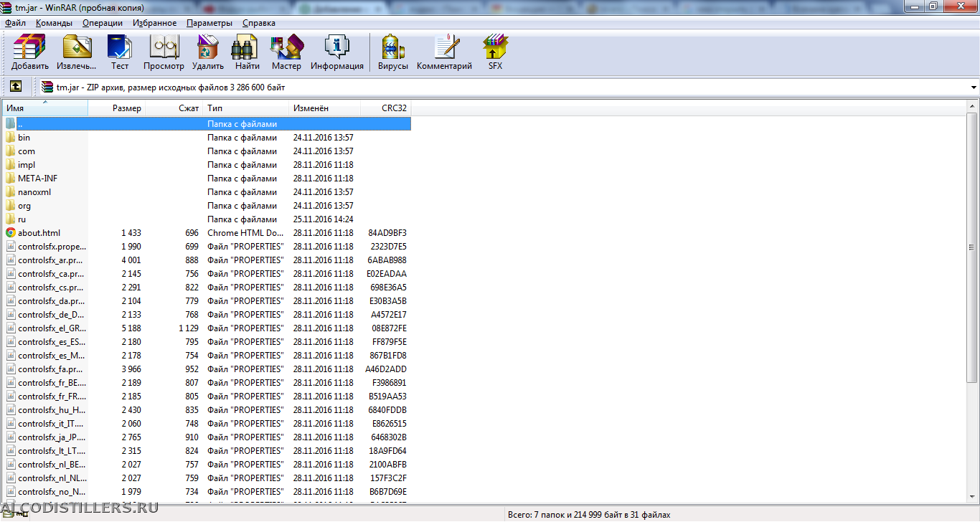
Task: Show archive Информация icon
Action: tap(336, 52)
